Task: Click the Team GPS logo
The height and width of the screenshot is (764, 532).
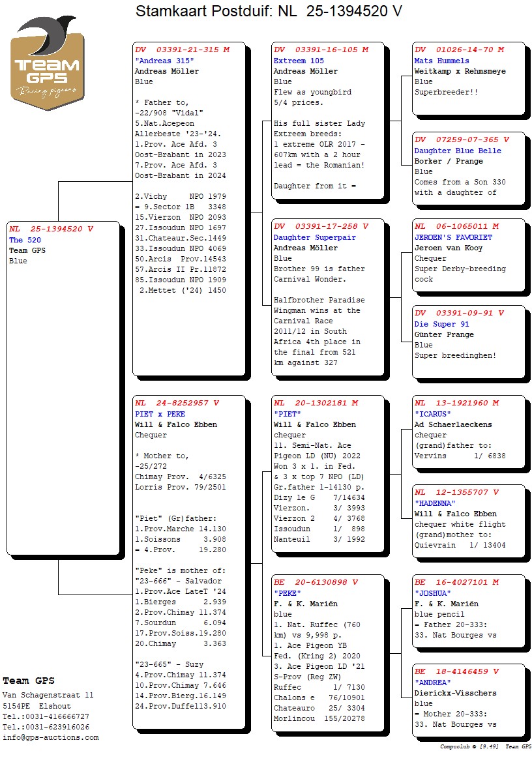Action: pyautogui.click(x=47, y=63)
